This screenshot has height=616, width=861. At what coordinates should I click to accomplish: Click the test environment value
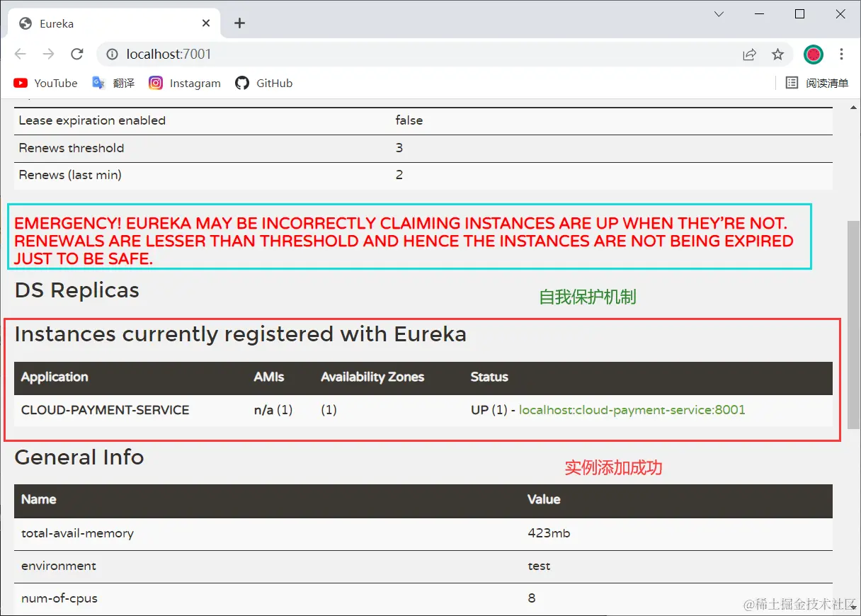click(x=539, y=566)
